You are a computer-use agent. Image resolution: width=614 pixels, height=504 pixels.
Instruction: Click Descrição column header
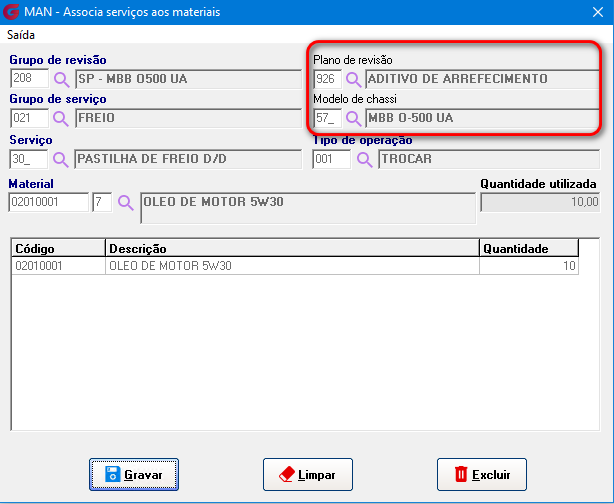292,249
